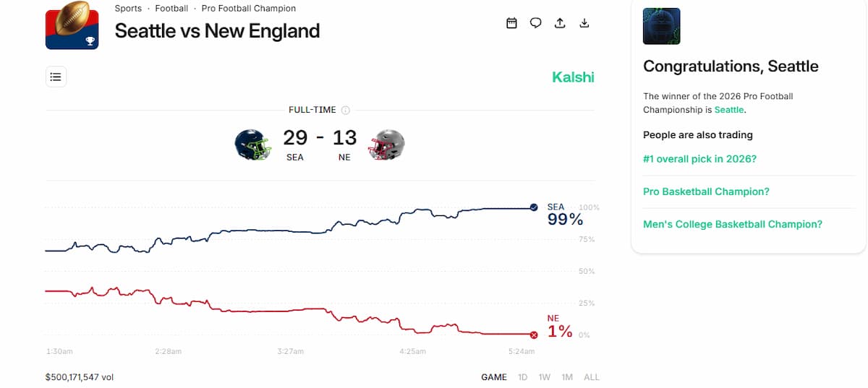Select the 1M chart range
868x388 pixels.
567,377
